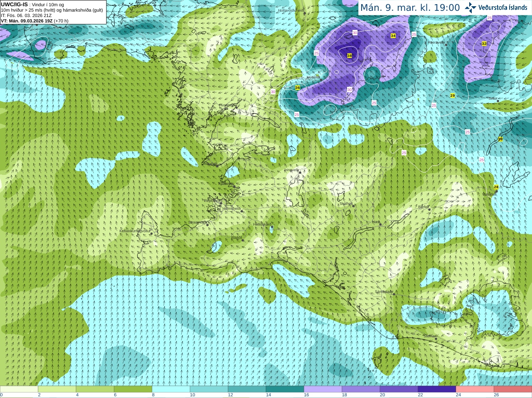Click the 10m hviður legend description line
Screen dimensions: 532x398
click(52, 10)
